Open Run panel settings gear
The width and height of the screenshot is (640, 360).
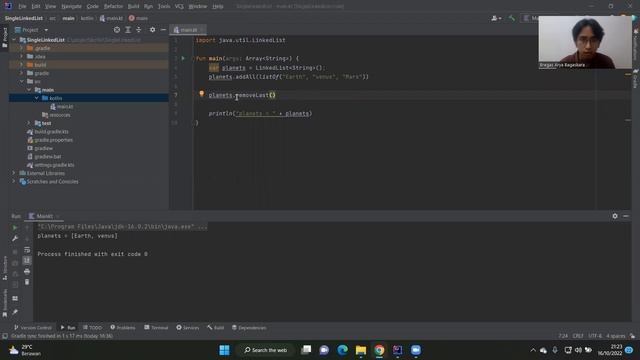pos(615,216)
